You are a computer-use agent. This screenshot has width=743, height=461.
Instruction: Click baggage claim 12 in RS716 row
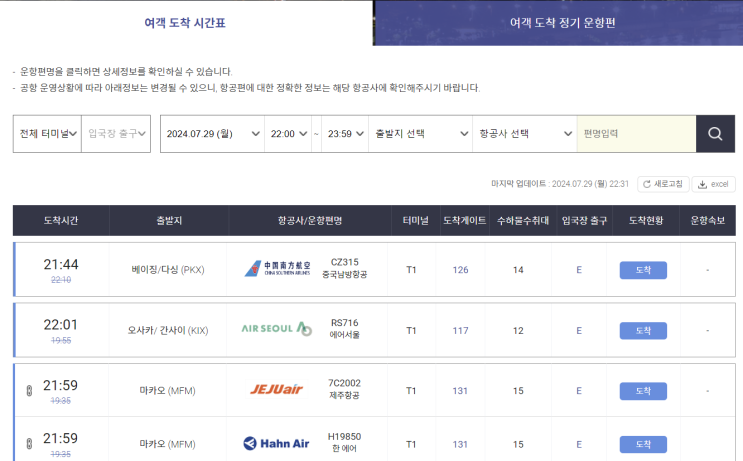click(x=518, y=331)
